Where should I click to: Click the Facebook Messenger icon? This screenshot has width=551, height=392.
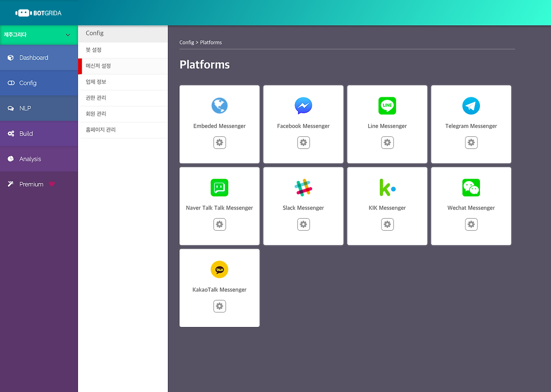click(303, 105)
